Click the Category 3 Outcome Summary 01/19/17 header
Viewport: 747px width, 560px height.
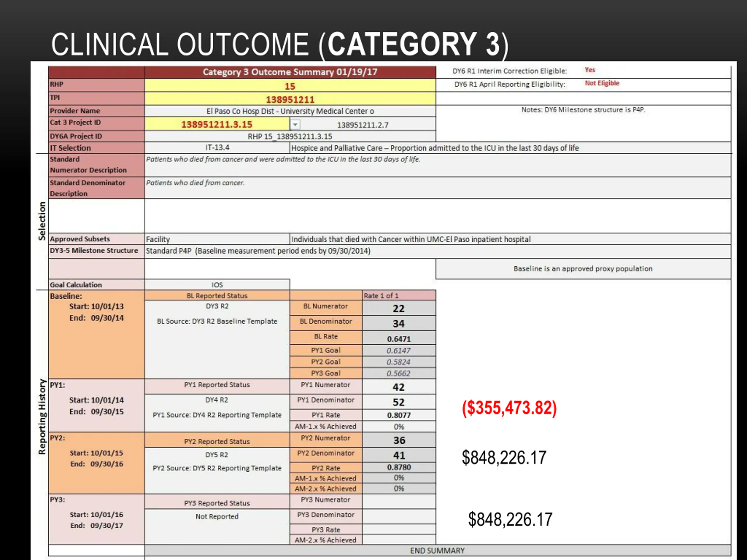(290, 72)
